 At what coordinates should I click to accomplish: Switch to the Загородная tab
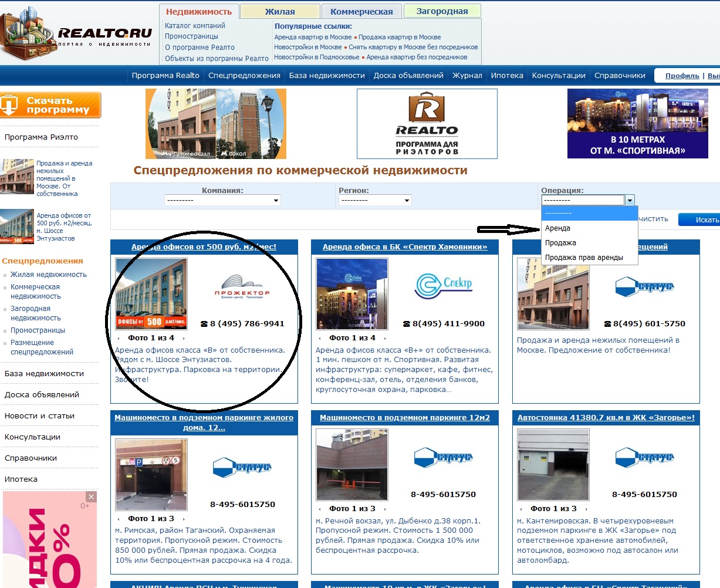click(442, 11)
